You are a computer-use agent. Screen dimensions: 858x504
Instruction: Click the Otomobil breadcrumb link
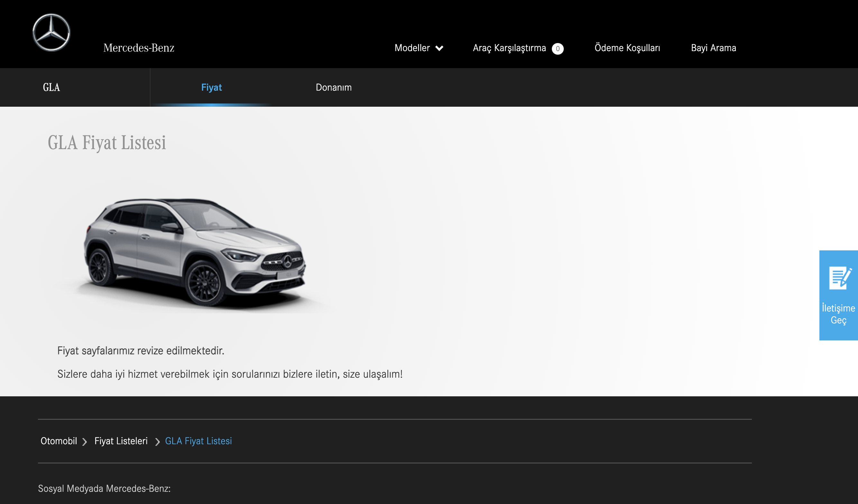click(59, 441)
